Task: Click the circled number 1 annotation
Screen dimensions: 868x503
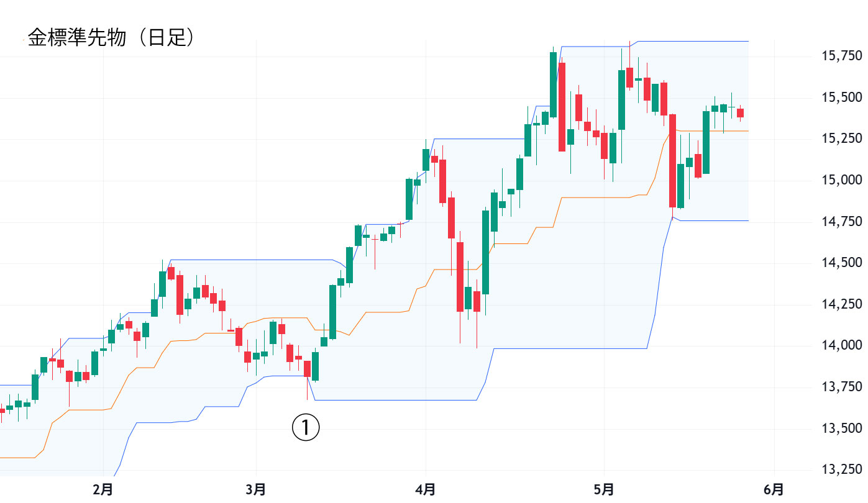Action: tap(306, 428)
